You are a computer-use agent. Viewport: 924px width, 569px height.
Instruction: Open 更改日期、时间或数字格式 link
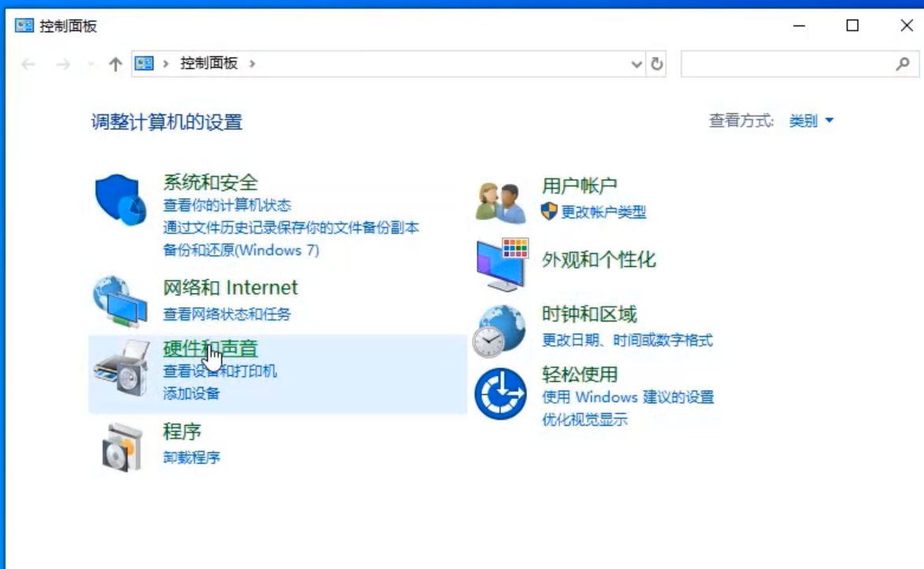[x=627, y=340]
